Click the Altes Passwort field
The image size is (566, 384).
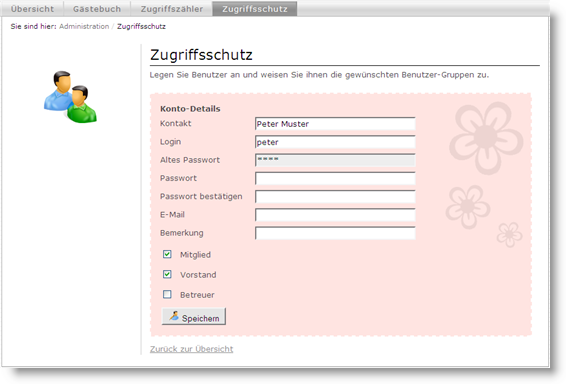pos(335,160)
